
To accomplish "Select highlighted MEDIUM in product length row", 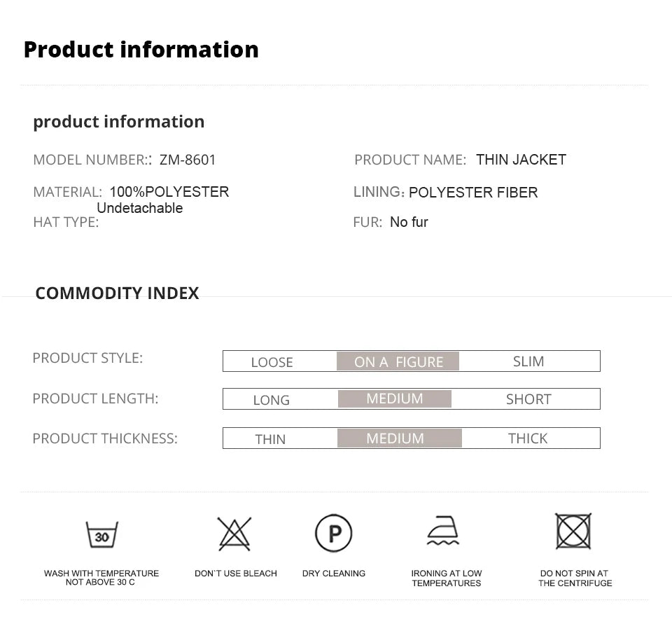I will pos(395,399).
